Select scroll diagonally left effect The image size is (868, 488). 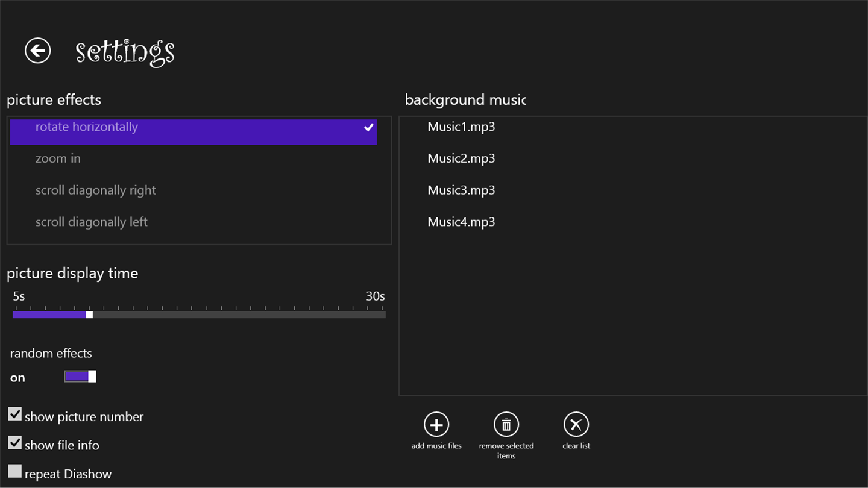click(92, 222)
